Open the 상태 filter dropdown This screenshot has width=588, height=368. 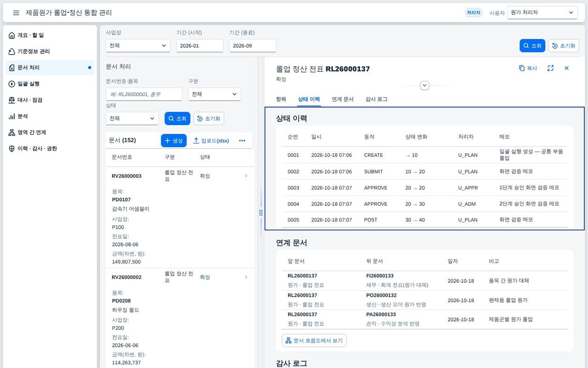tap(132, 119)
